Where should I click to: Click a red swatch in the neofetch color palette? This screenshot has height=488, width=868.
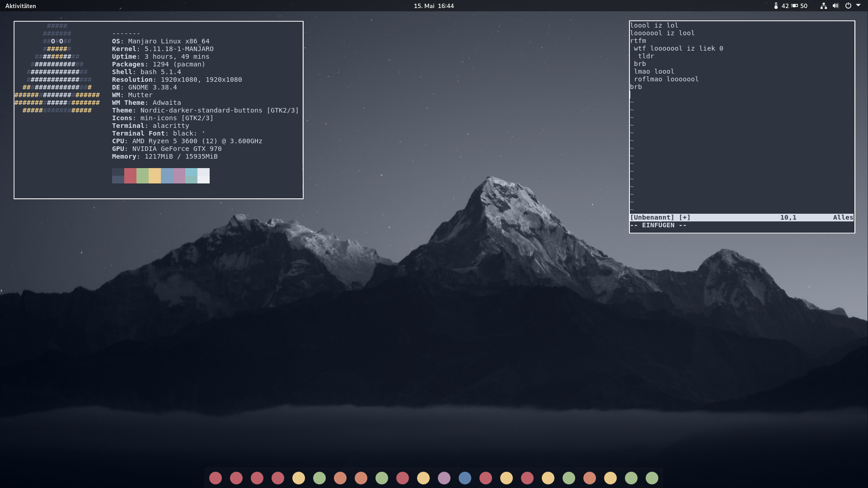tap(130, 175)
